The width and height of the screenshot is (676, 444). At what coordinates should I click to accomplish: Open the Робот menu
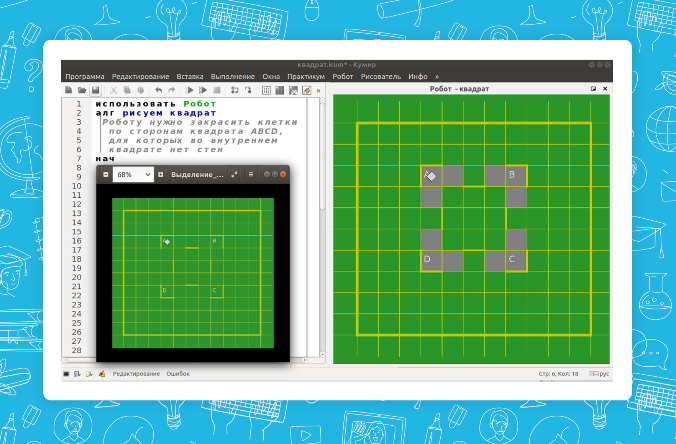click(343, 76)
